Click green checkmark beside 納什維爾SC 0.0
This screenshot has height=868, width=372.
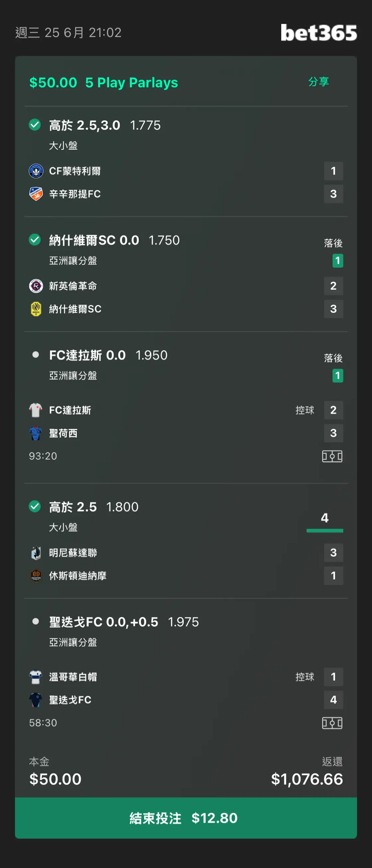coord(35,240)
